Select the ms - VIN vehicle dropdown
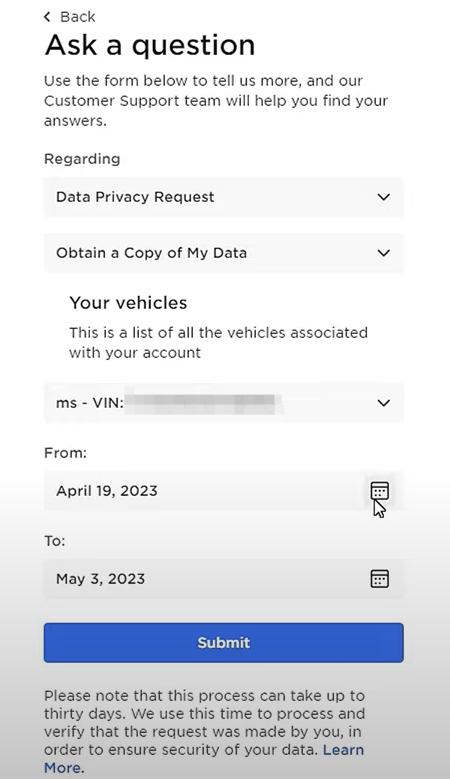 tap(224, 403)
